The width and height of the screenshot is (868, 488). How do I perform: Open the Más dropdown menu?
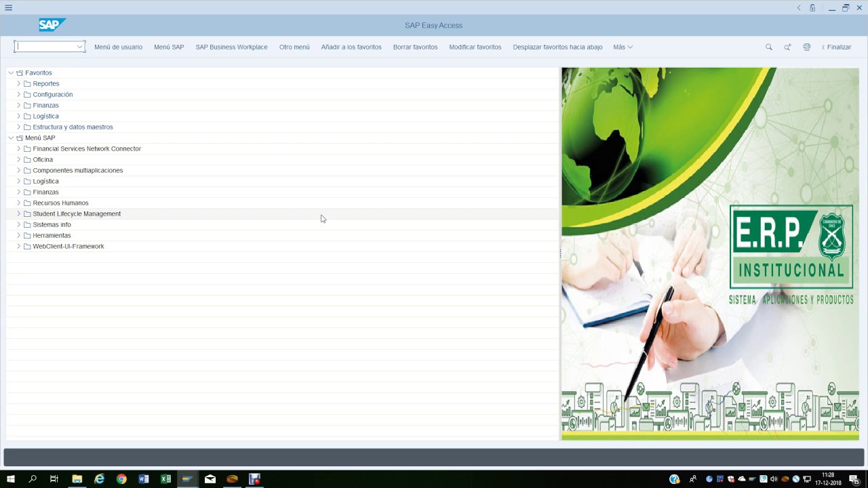pos(623,47)
